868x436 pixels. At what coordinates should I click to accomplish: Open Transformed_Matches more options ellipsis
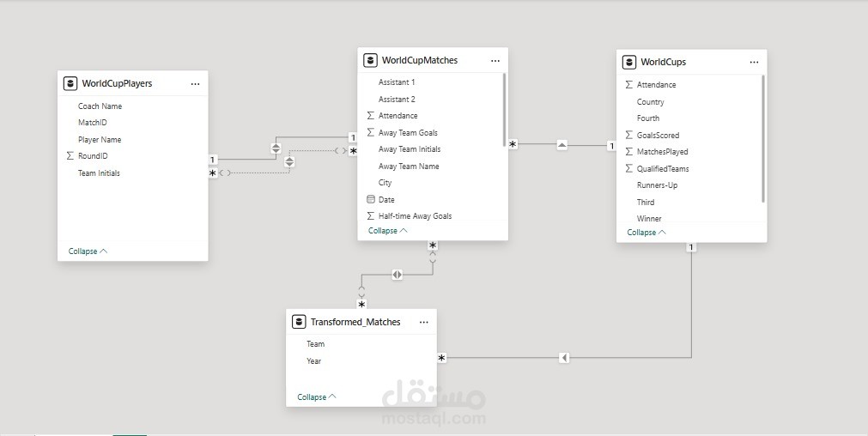(x=423, y=322)
